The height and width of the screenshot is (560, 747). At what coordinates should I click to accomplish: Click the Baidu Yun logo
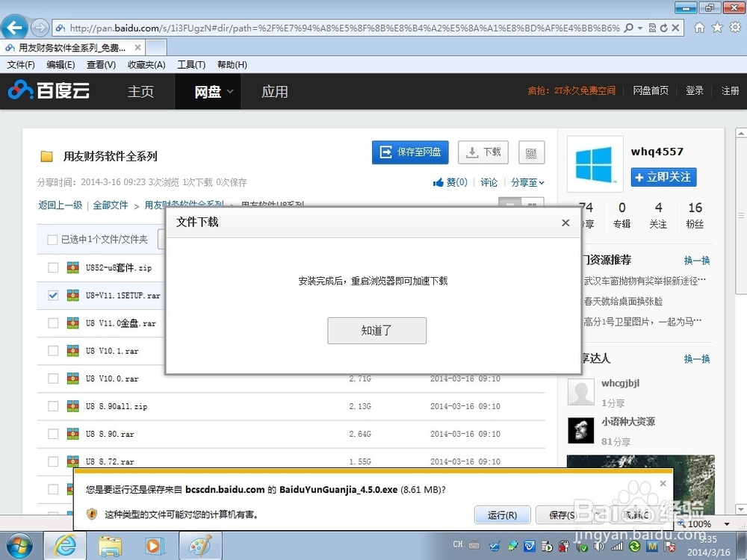49,90
